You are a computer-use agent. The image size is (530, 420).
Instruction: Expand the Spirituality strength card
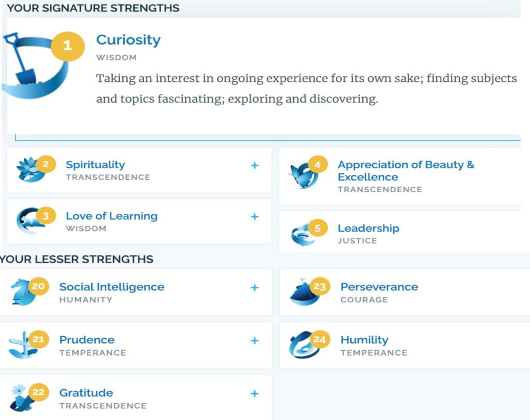(x=254, y=166)
